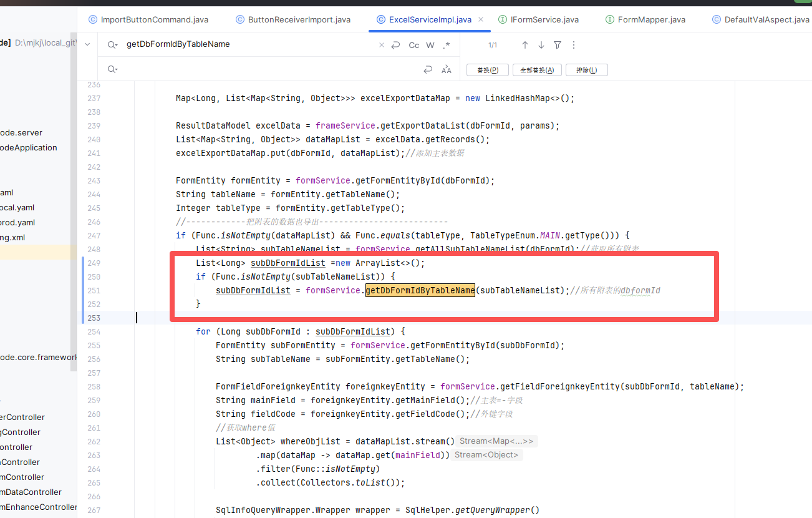Open the ButtonReceiverImport.java tab
This screenshot has width=812, height=518.
pos(299,19)
